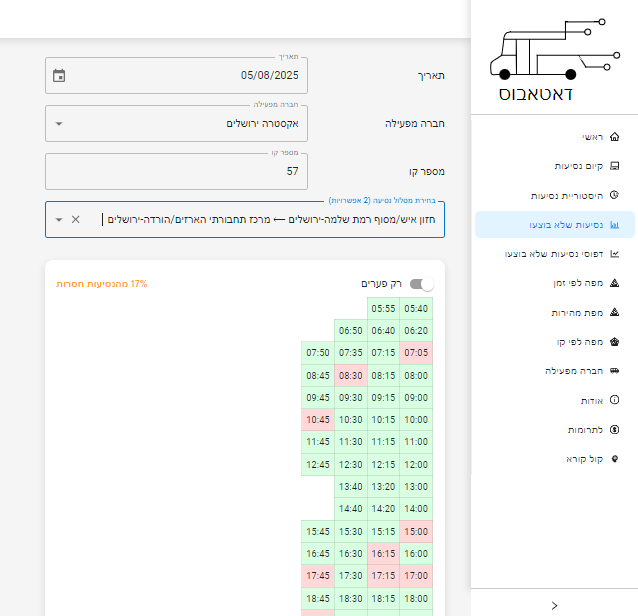The image size is (638, 616).
Task: Clear the selected route with X icon
Action: pos(76,219)
